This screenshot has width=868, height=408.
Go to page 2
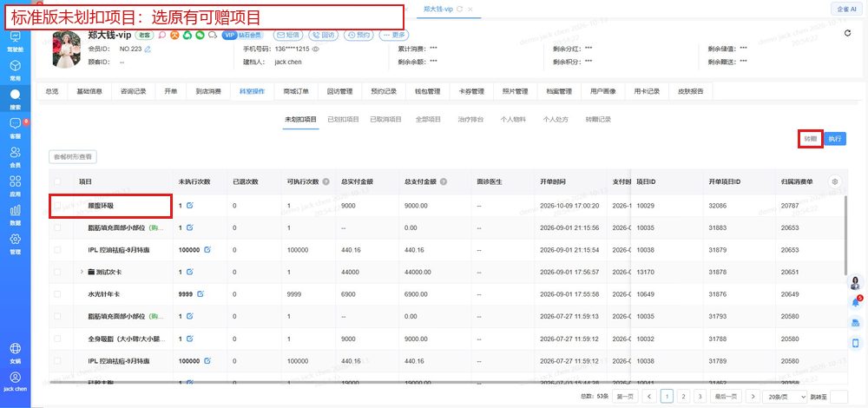pos(684,397)
